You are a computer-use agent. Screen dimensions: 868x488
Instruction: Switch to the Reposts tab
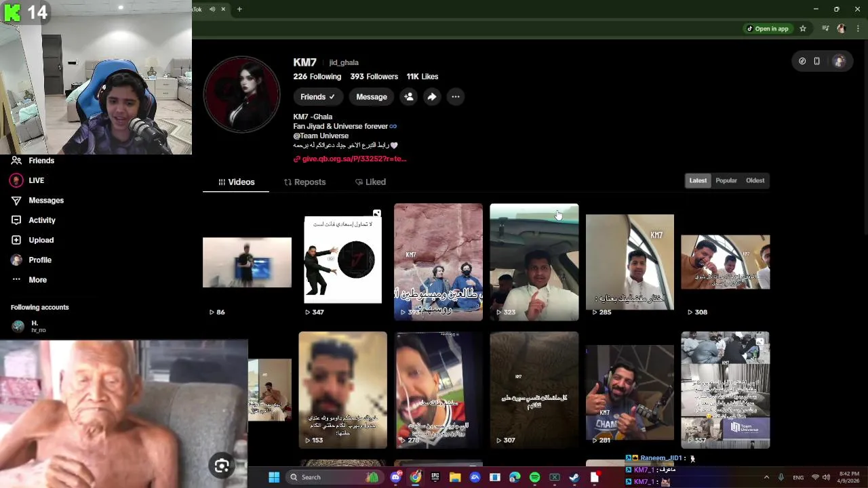pos(304,182)
